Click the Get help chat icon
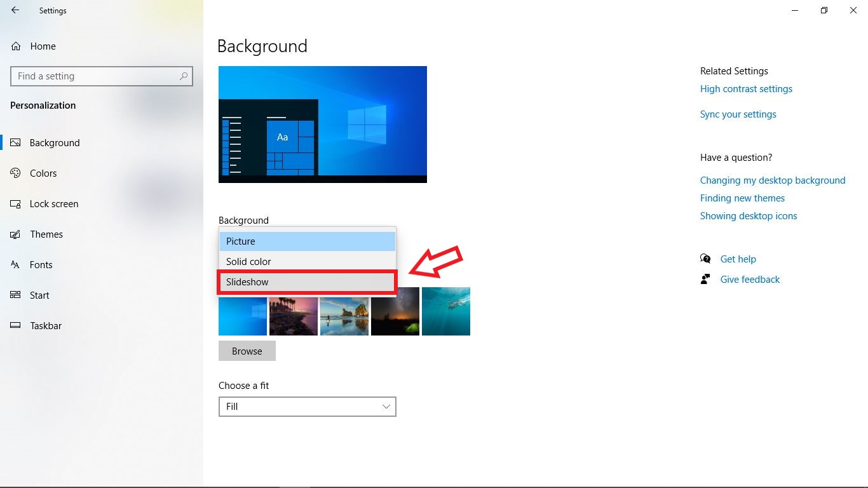The height and width of the screenshot is (488, 868). tap(705, 259)
